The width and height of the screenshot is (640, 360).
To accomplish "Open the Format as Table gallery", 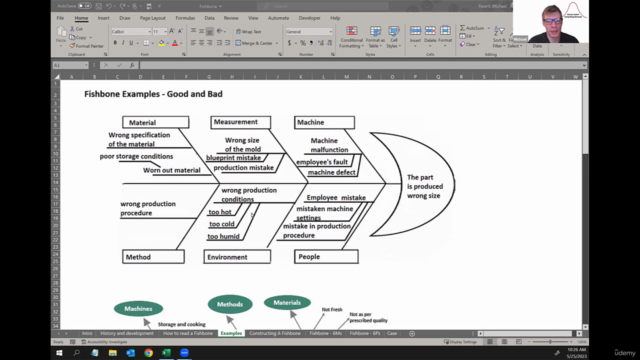I will [x=375, y=37].
